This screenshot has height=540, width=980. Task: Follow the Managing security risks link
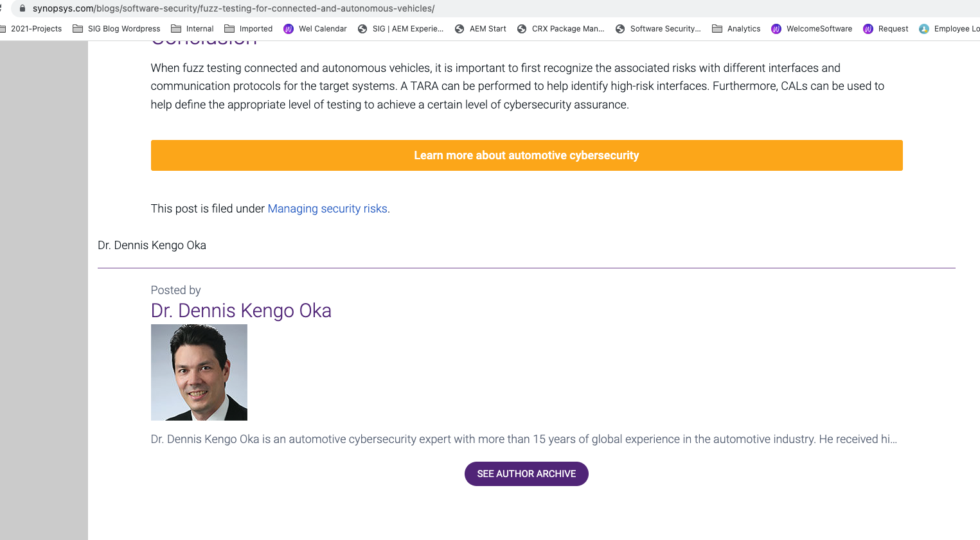(x=327, y=209)
